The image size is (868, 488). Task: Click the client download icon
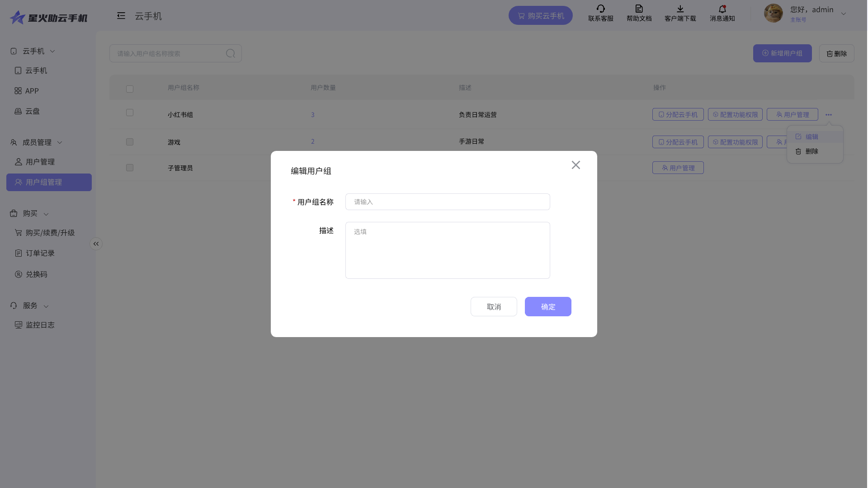680,9
